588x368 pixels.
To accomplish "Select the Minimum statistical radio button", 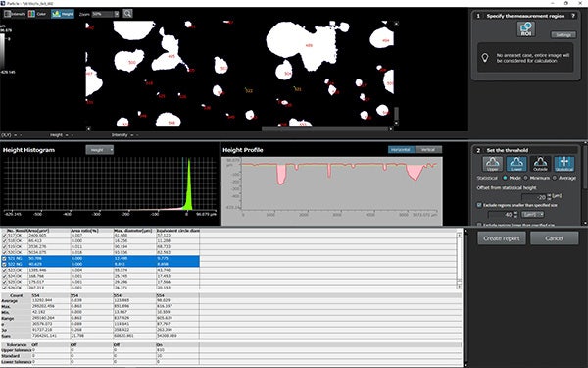I will click(525, 178).
